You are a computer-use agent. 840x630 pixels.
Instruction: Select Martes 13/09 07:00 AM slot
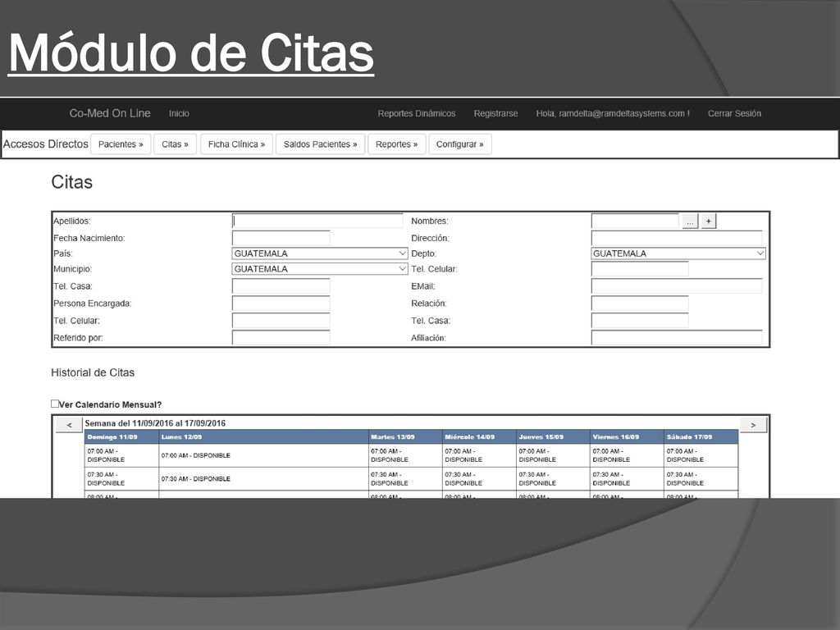coord(405,455)
